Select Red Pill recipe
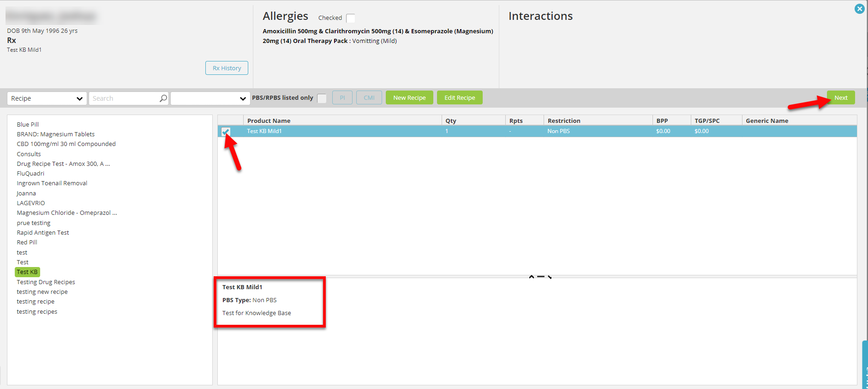The image size is (868, 389). point(27,242)
